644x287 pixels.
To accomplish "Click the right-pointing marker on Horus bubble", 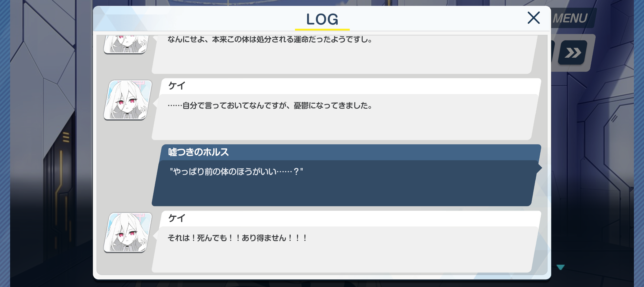I will coord(539,168).
